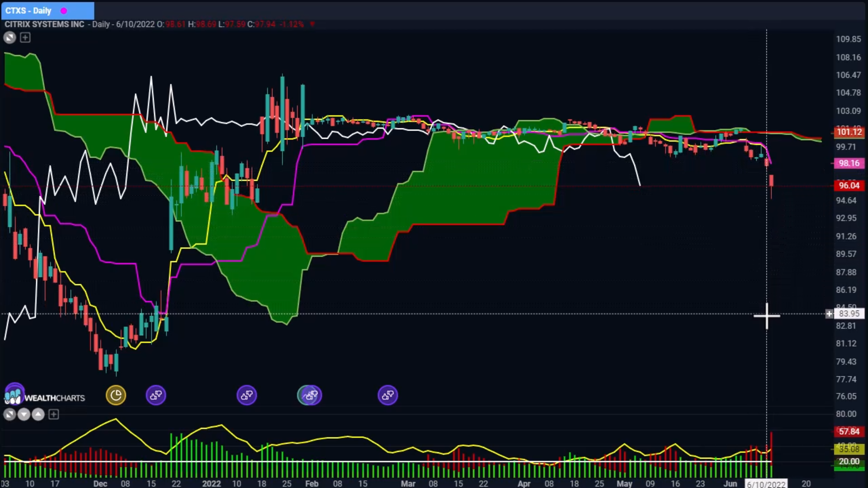This screenshot has width=868, height=488.
Task: Hide the lower indicator panel with its round arrow icon
Action: (x=9, y=414)
